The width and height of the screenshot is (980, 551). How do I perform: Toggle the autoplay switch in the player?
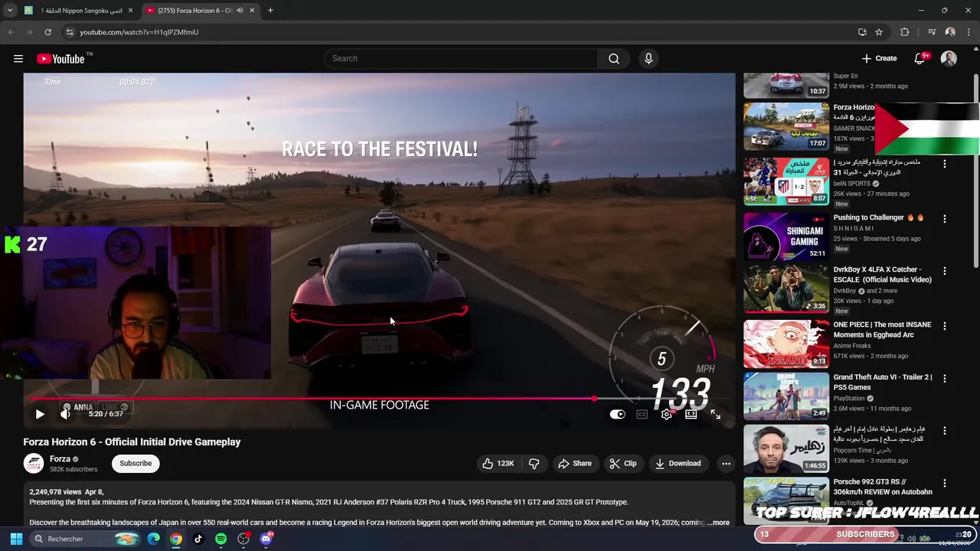click(617, 414)
